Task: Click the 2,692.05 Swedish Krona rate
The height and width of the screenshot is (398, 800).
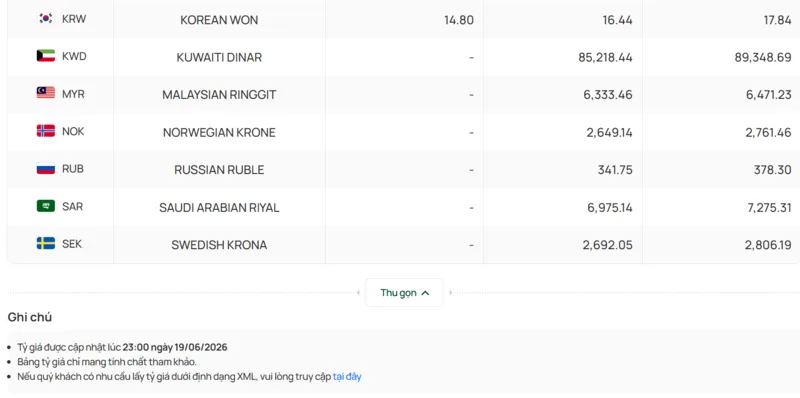Action: [608, 245]
